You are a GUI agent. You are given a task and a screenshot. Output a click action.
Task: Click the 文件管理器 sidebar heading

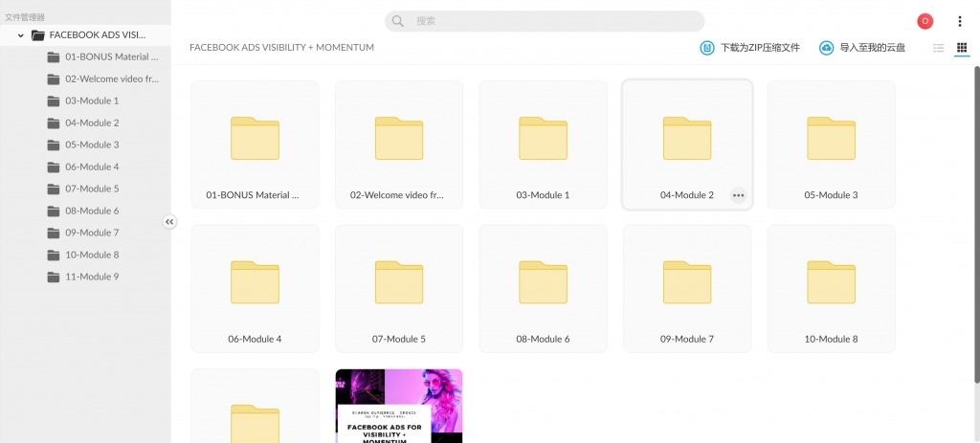(25, 17)
